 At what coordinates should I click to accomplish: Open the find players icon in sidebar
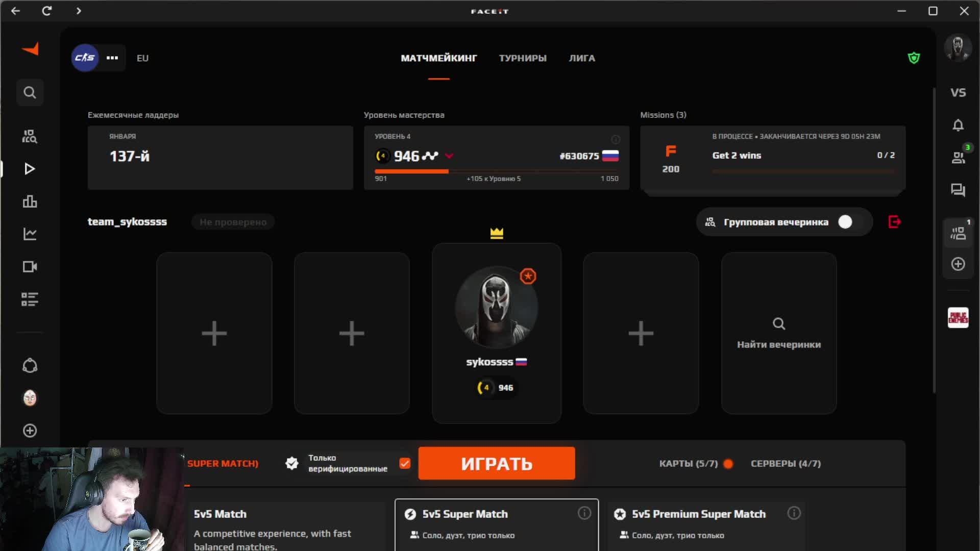(30, 136)
